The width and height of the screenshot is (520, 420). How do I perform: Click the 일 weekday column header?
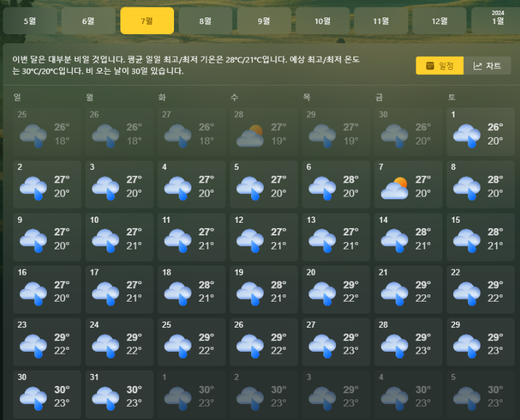pos(17,97)
